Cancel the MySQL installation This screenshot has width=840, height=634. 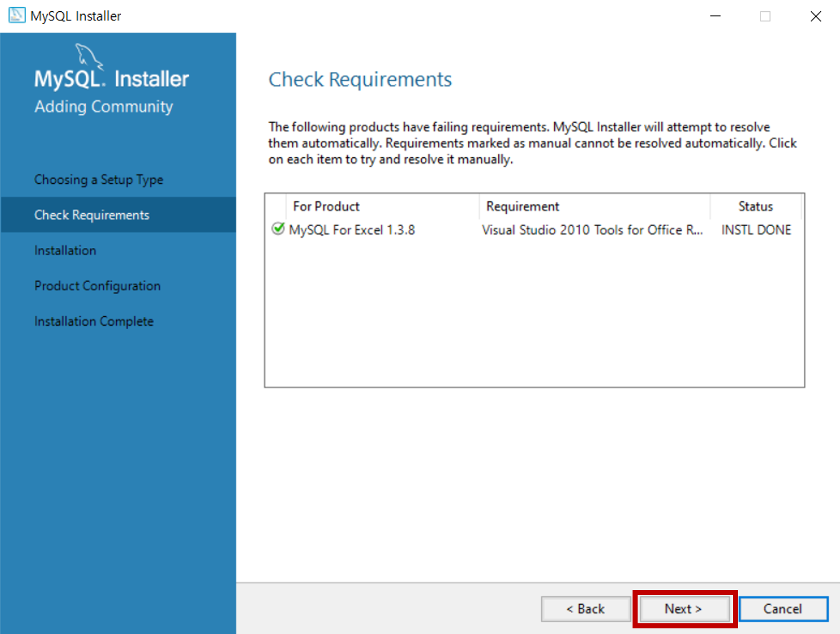coord(783,609)
